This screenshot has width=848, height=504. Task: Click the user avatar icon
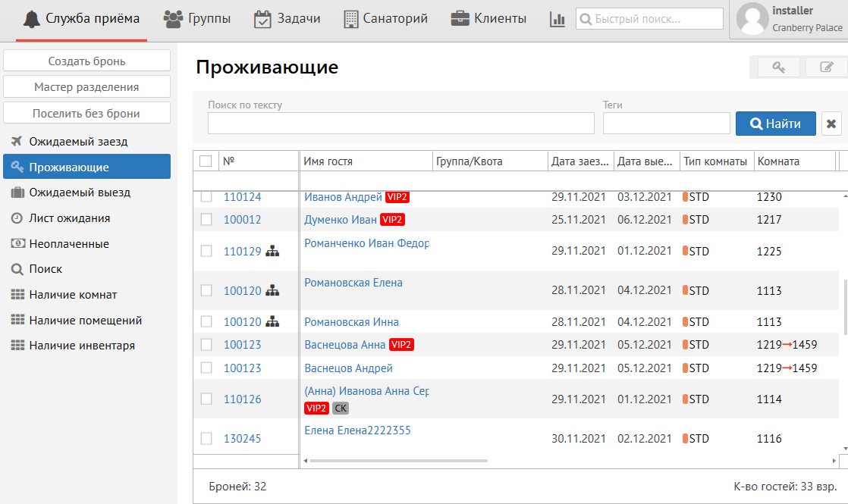tap(752, 19)
